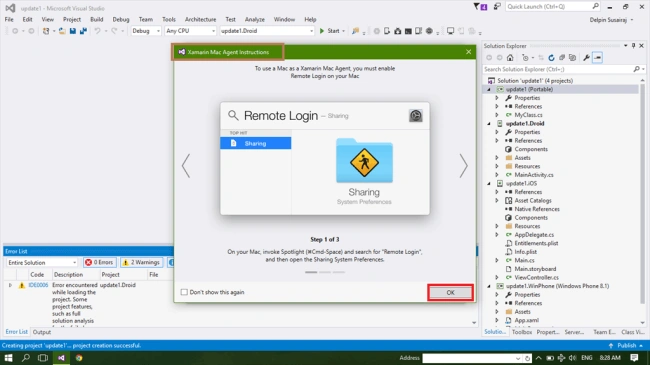Check the Don't show this again box
Image resolution: width=650 pixels, height=365 pixels.
click(x=184, y=292)
